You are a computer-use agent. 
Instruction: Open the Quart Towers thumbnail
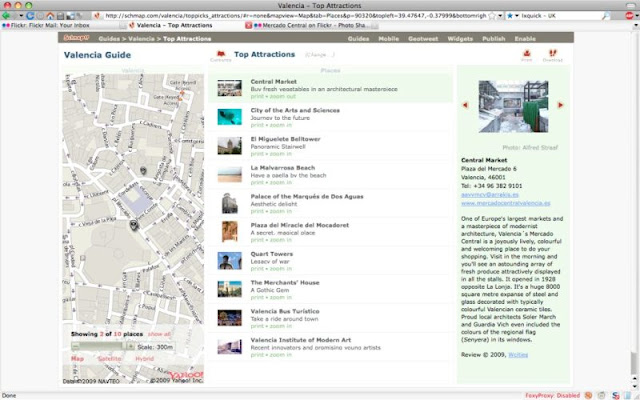click(x=229, y=260)
